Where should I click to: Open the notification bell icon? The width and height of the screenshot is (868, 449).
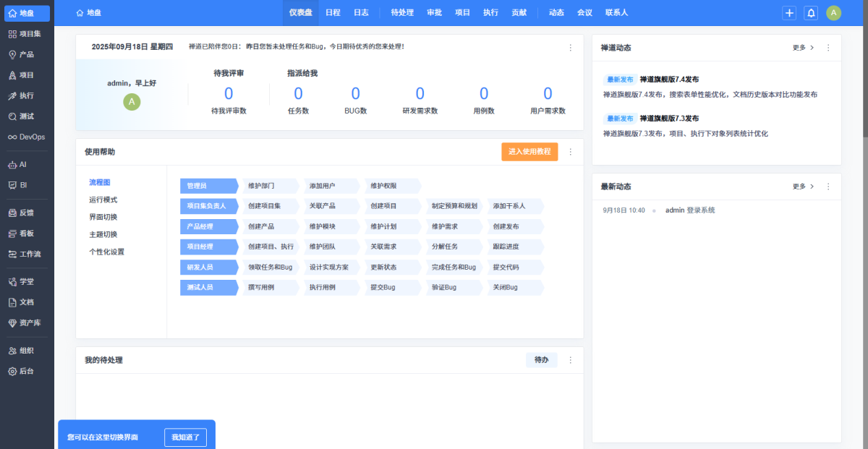(811, 13)
